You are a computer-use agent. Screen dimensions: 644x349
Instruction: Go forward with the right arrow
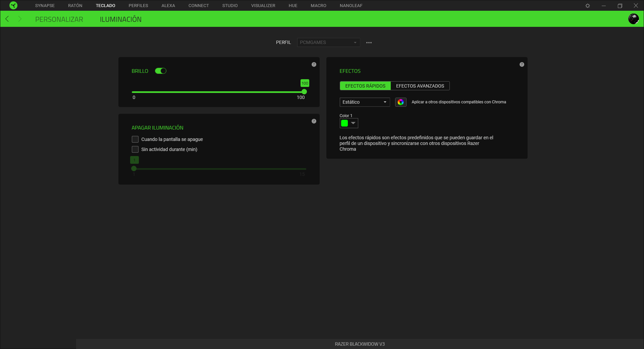(20, 19)
